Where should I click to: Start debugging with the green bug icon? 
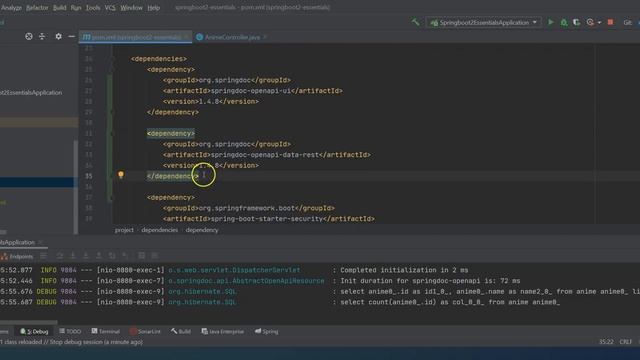[x=564, y=22]
